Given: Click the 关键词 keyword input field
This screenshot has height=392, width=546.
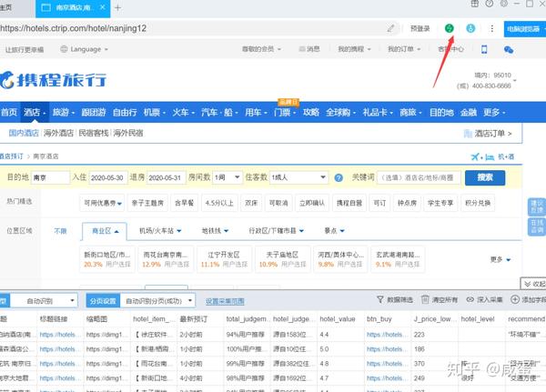Looking at the screenshot, I should 419,177.
